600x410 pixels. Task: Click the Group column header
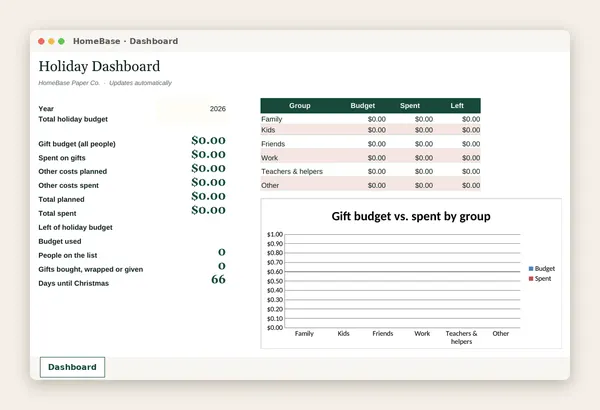pyautogui.click(x=300, y=106)
